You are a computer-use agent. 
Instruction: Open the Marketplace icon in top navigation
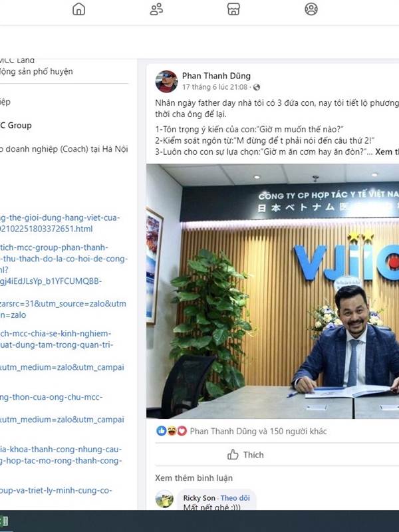pyautogui.click(x=233, y=9)
